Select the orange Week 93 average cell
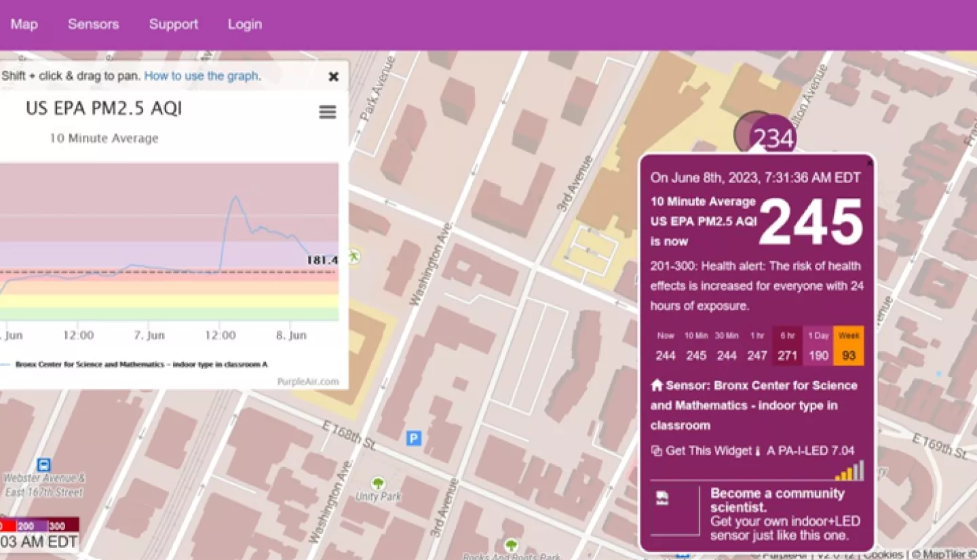Viewport: 977px width, 560px height. pyautogui.click(x=849, y=346)
